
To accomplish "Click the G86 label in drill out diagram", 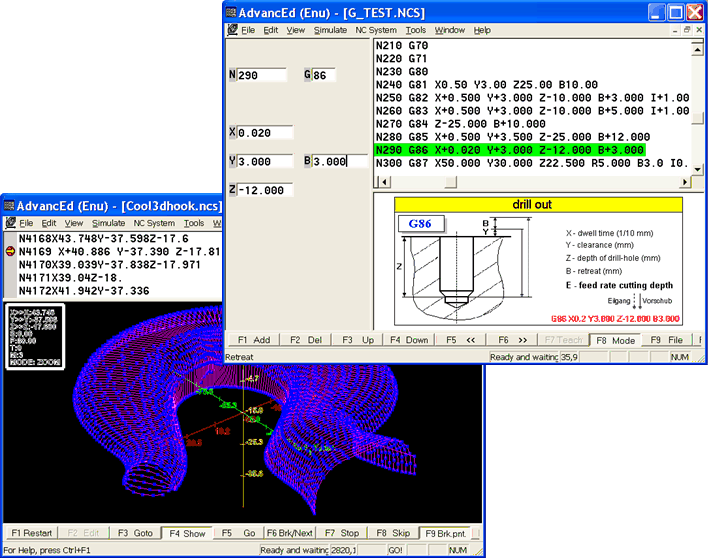I will [420, 223].
